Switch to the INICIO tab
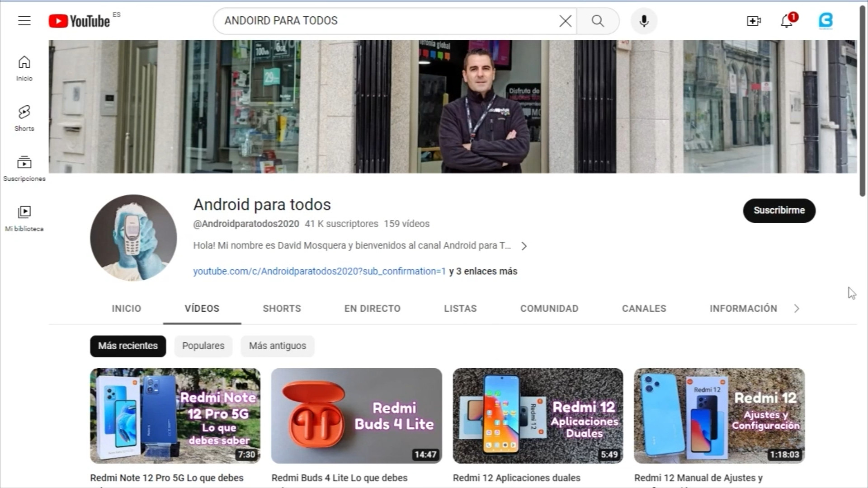 click(x=127, y=308)
